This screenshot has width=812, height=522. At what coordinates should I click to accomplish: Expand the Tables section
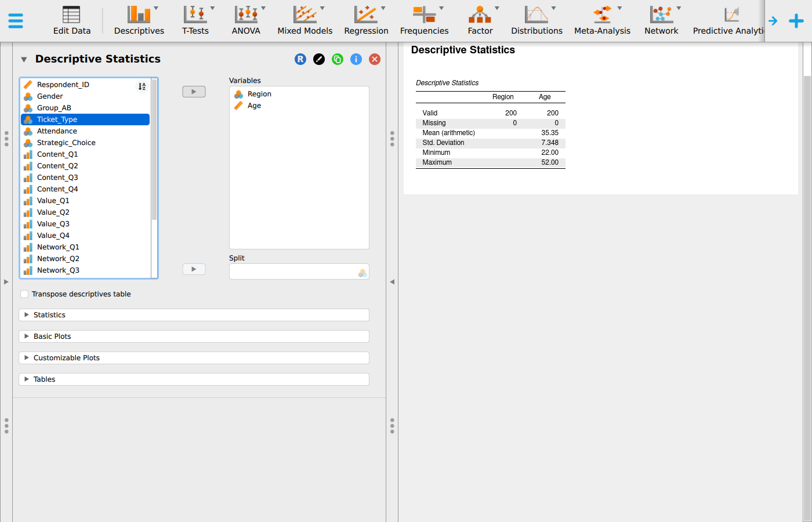click(194, 379)
